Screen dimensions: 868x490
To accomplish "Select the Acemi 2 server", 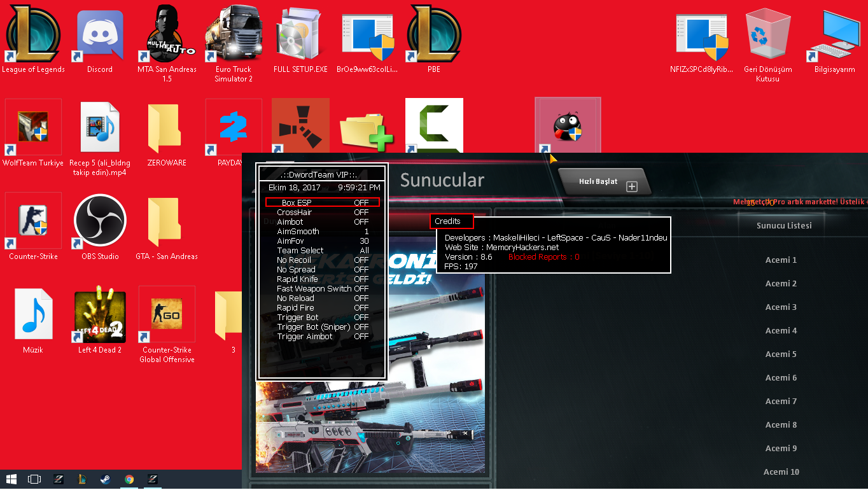I will 781,283.
